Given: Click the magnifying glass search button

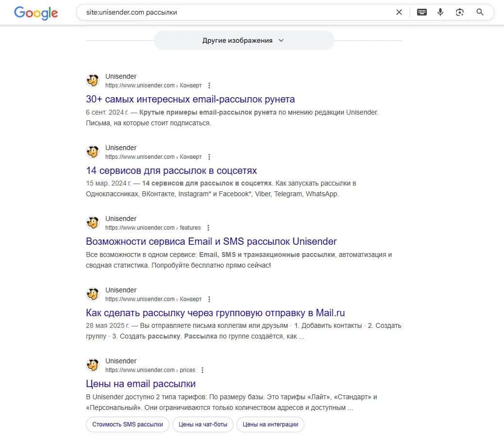Looking at the screenshot, I should point(480,13).
